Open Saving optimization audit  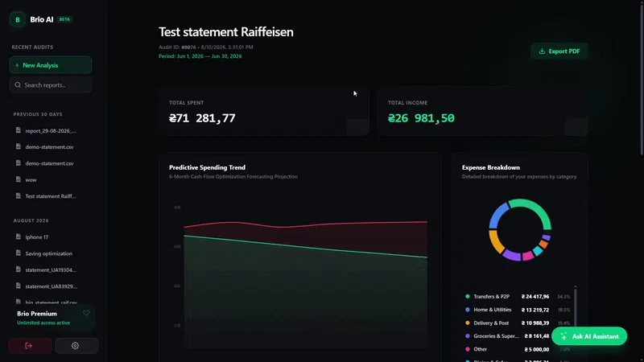pyautogui.click(x=48, y=253)
